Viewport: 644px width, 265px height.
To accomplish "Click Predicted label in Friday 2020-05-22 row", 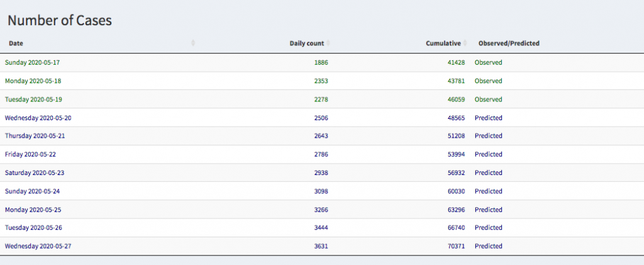I will tap(489, 154).
